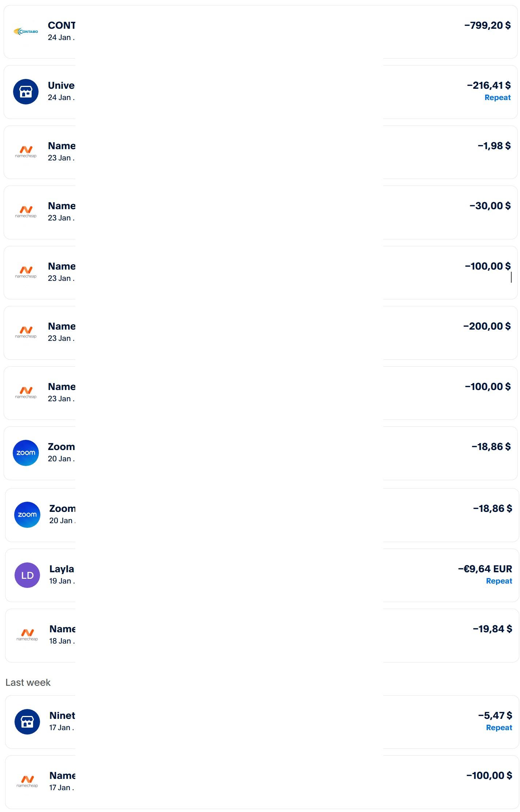Click Repeat under the −5,47 $ amount
The width and height of the screenshot is (520, 812).
point(499,728)
